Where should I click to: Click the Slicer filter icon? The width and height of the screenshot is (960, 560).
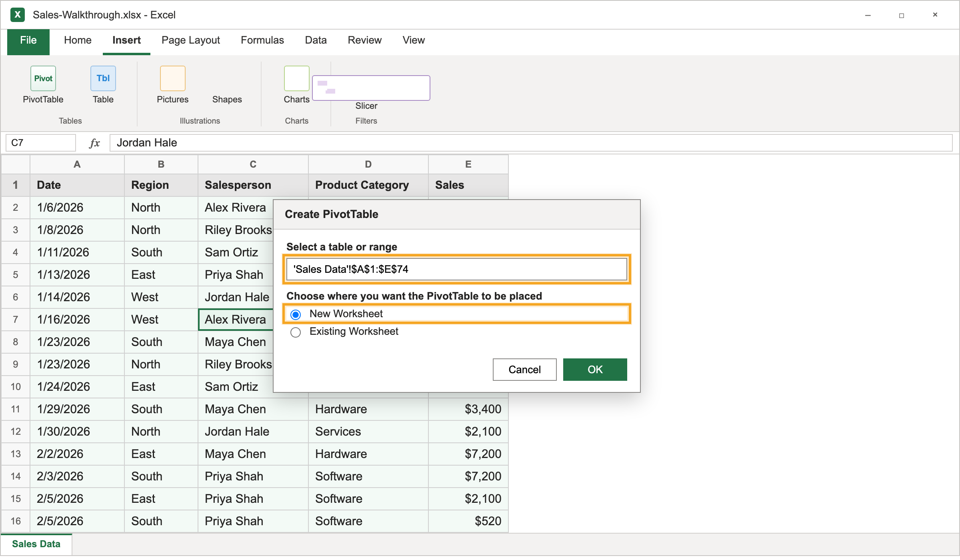pyautogui.click(x=371, y=88)
